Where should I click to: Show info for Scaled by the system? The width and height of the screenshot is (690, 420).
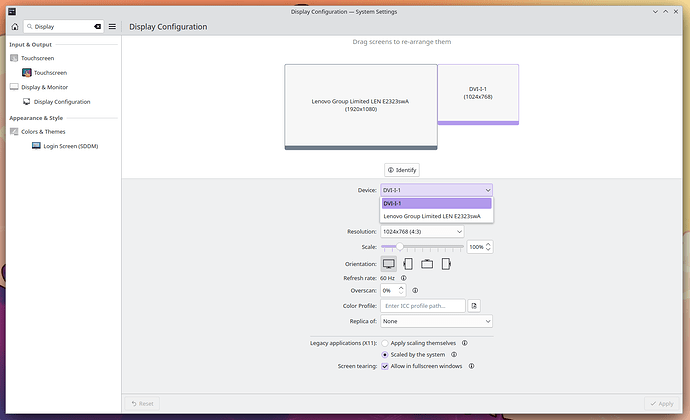454,355
